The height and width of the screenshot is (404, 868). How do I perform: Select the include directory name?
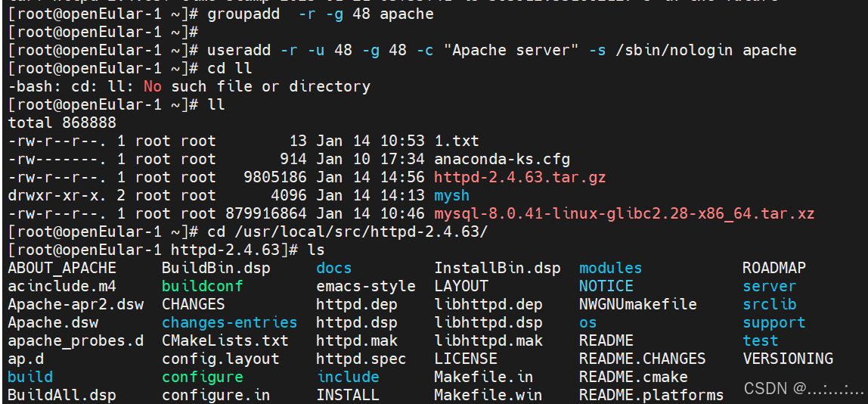[349, 377]
